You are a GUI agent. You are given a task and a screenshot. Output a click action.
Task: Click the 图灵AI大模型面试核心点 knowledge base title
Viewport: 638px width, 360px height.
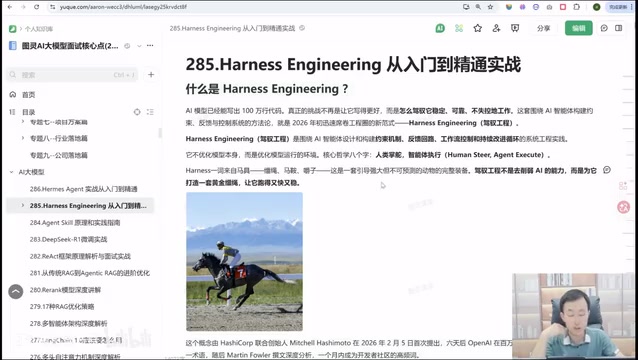(70, 46)
